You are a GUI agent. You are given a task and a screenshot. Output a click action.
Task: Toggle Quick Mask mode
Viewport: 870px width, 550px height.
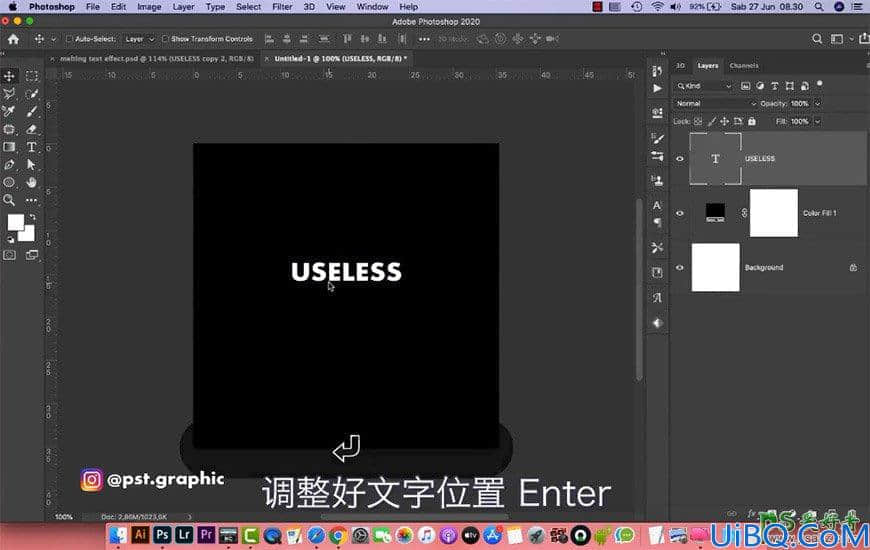coord(9,255)
